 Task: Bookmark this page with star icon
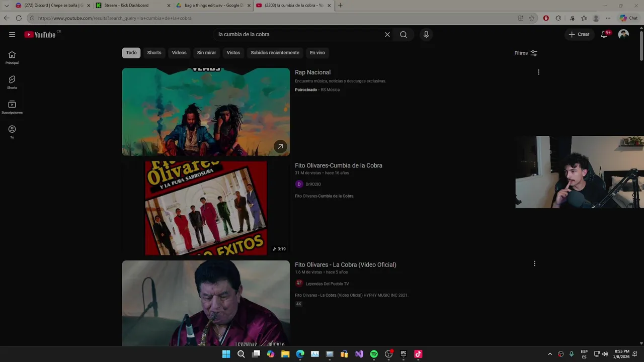532,18
